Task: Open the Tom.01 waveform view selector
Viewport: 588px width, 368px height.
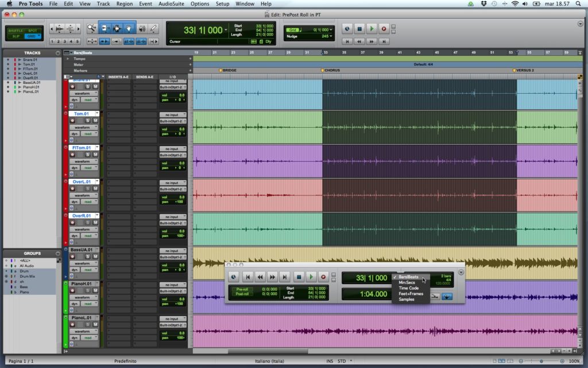Action: click(x=83, y=127)
